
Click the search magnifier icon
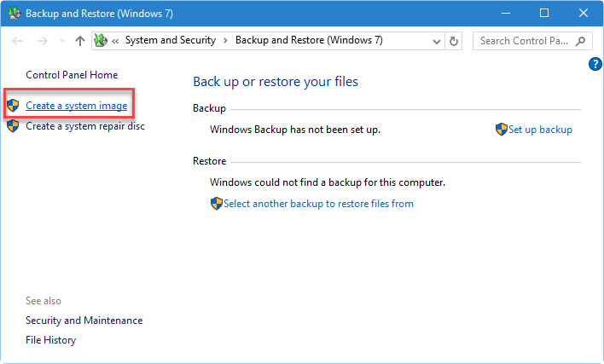point(582,41)
